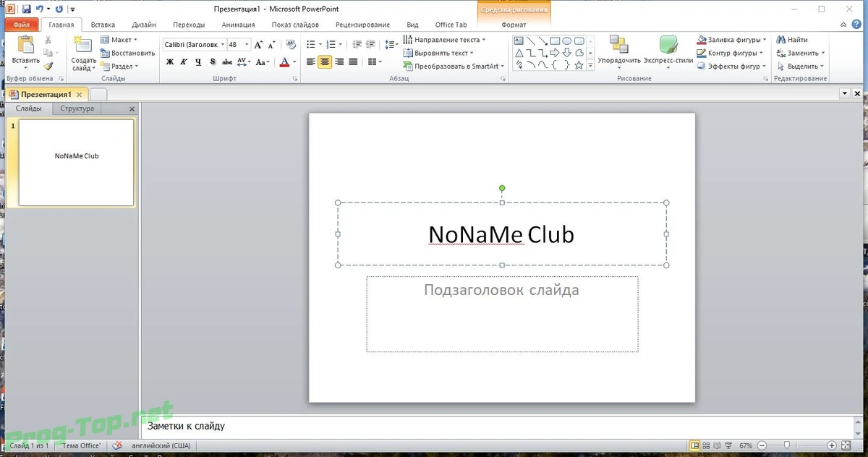Pick the down arrow shape in gallery
Viewport: 868px width, 457px height.
(567, 53)
